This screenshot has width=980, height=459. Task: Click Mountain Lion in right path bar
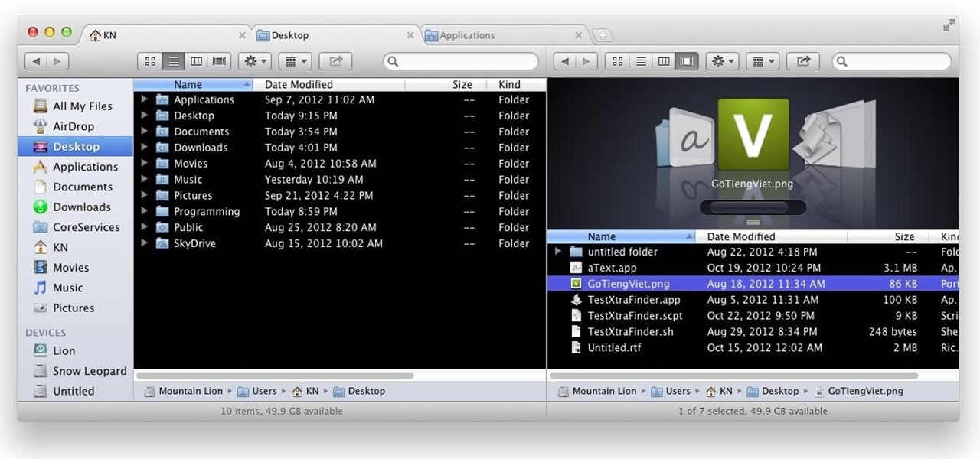pos(596,391)
